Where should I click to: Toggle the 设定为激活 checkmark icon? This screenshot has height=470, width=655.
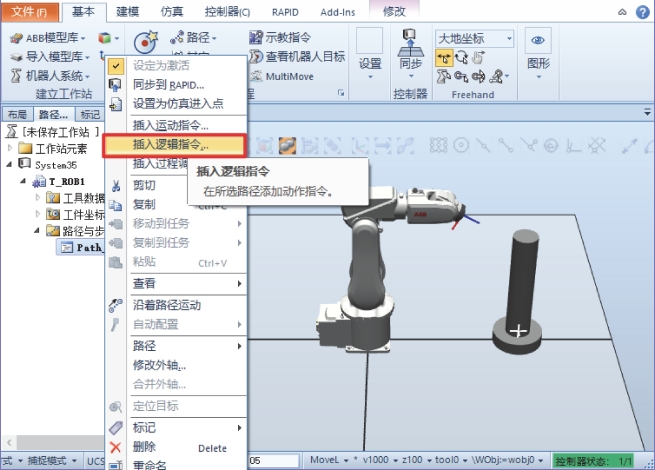tap(116, 66)
